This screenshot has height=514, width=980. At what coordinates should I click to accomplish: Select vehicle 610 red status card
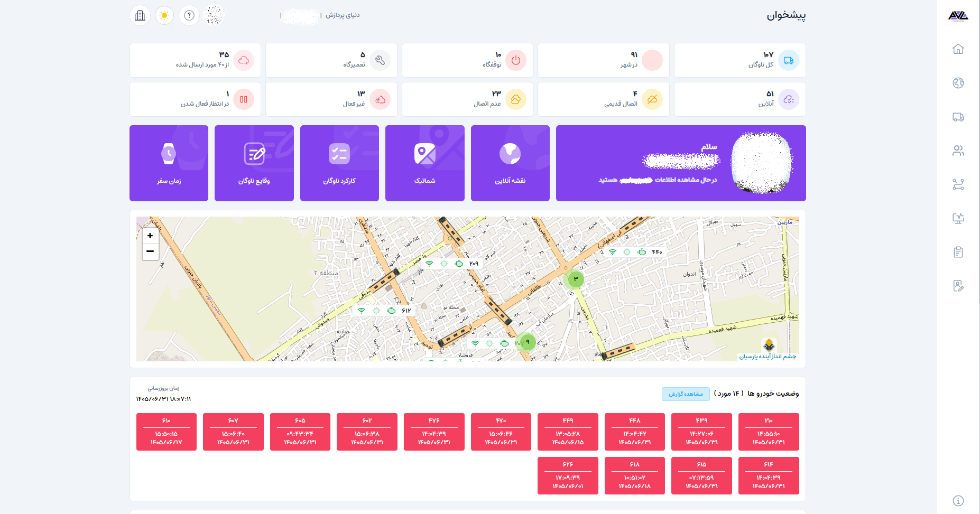(x=167, y=432)
